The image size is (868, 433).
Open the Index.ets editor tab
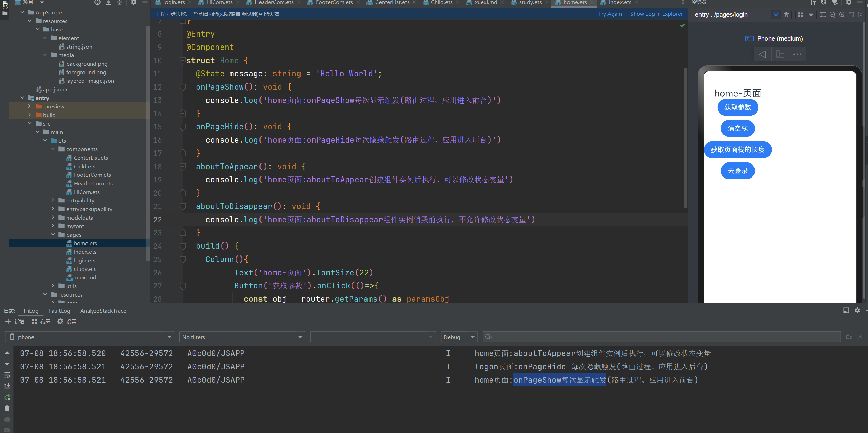tap(619, 3)
